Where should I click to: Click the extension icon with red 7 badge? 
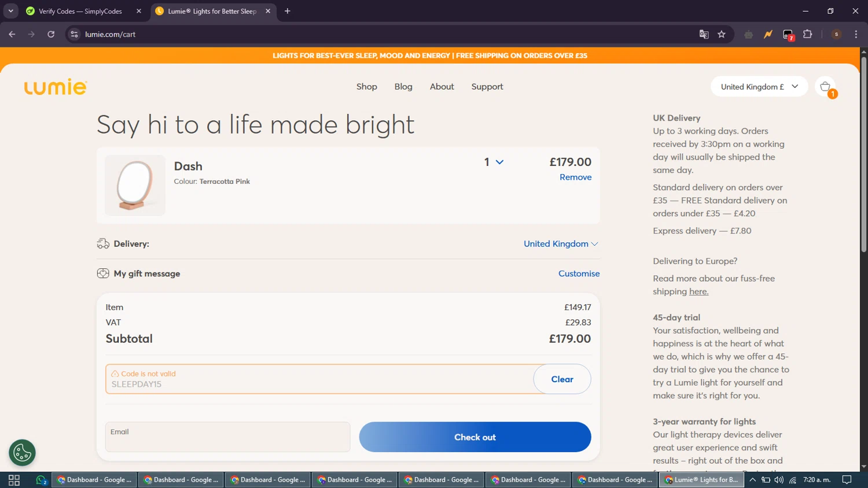click(x=788, y=35)
